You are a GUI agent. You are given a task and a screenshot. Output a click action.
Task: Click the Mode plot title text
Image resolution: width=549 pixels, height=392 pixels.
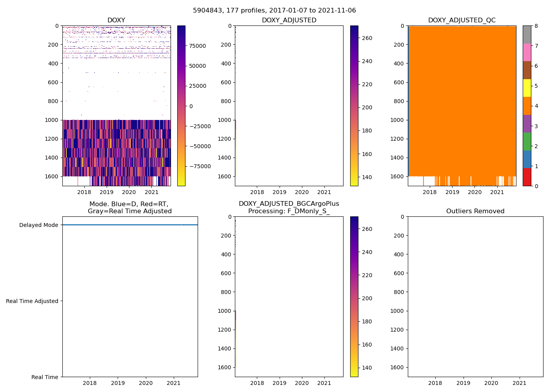pyautogui.click(x=129, y=207)
